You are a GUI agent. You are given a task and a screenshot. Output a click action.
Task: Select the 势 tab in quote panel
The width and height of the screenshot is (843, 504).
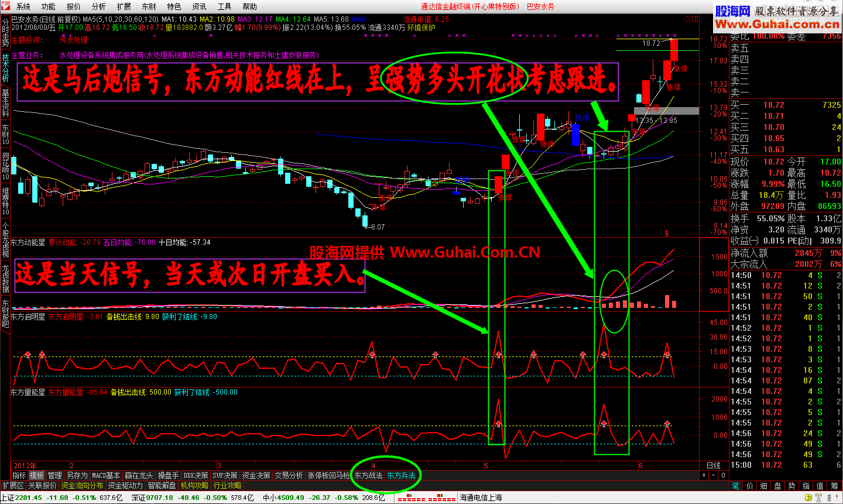point(792,486)
